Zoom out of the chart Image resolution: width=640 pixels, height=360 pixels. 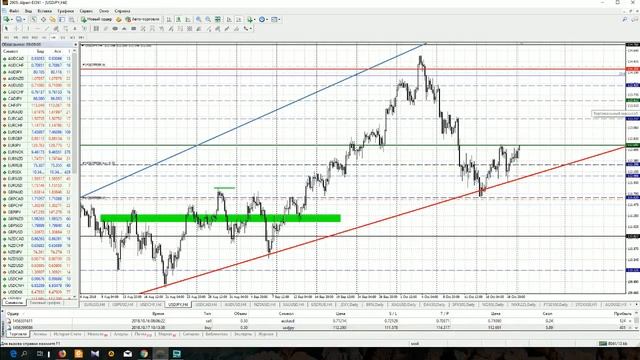click(208, 19)
